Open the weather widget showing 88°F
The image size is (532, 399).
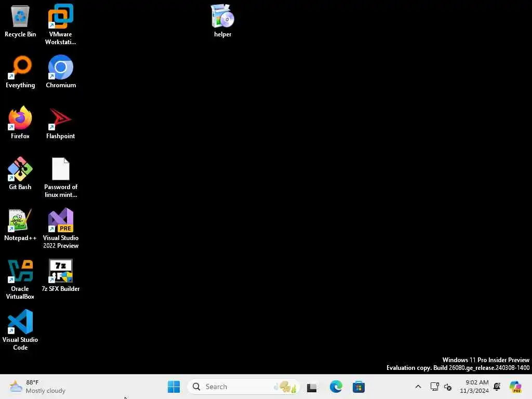point(37,387)
